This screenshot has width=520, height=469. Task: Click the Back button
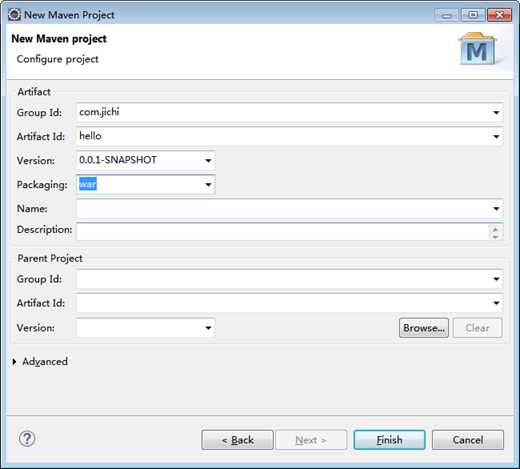[x=237, y=440]
